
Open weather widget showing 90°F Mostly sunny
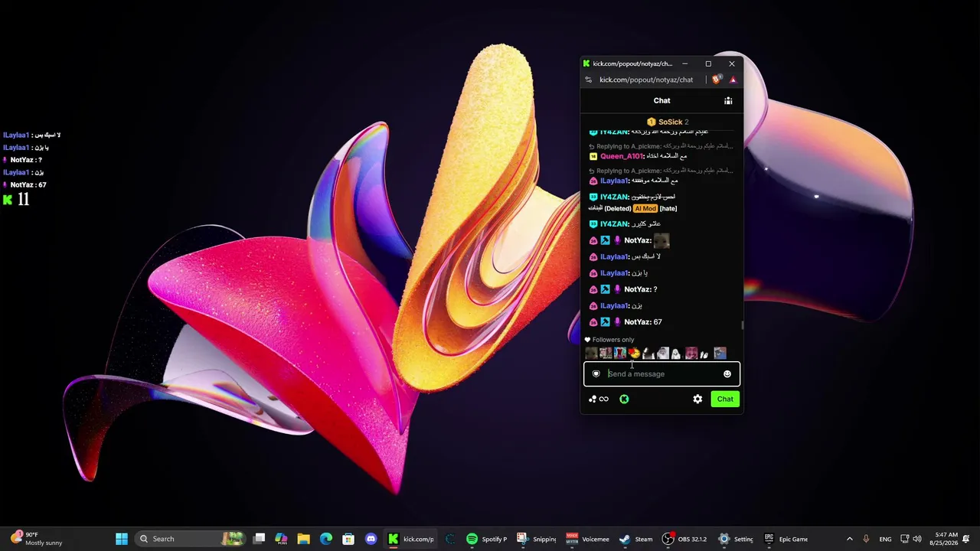(37, 539)
